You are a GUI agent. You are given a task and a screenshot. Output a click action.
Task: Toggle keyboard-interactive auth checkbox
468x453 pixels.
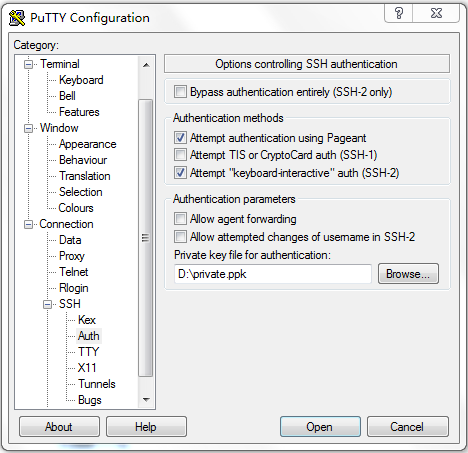click(180, 173)
